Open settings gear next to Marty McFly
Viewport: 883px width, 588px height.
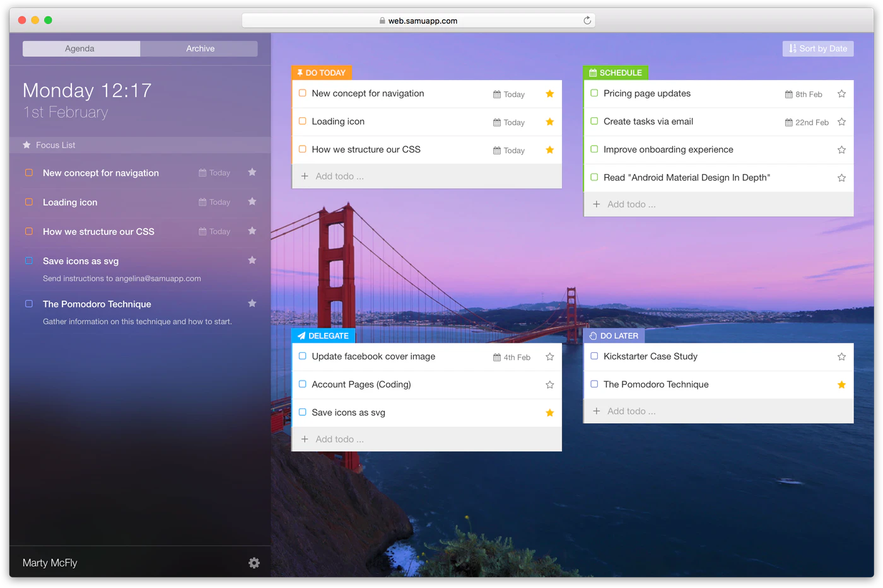pos(254,563)
